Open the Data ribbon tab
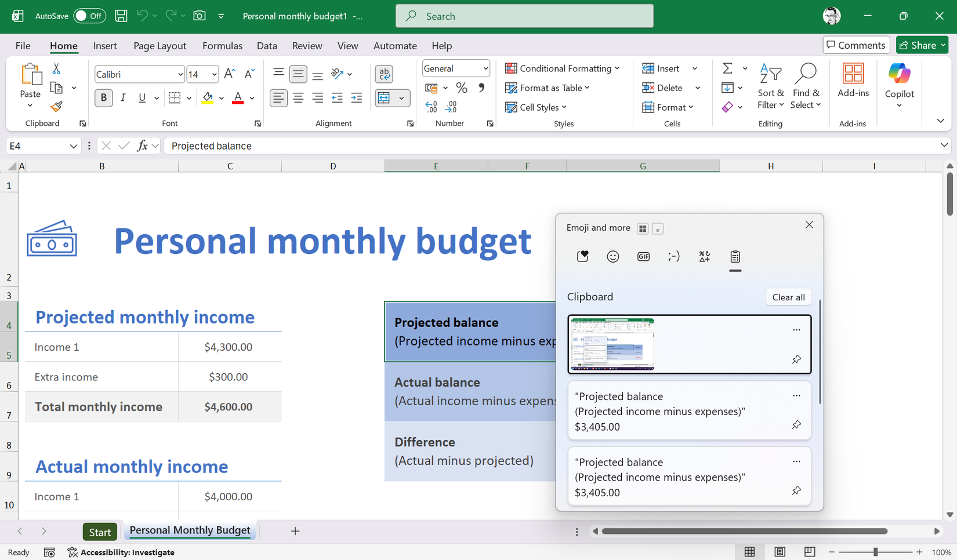This screenshot has height=560, width=957. click(x=267, y=46)
